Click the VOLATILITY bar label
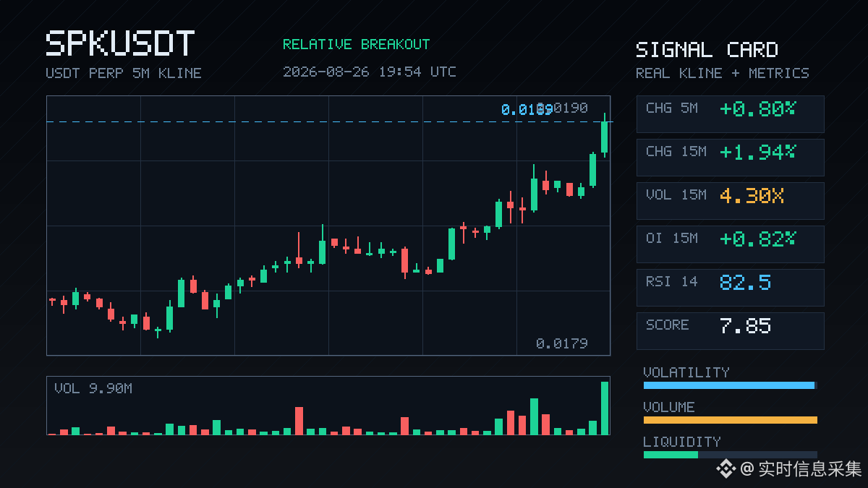868x488 pixels. point(686,372)
